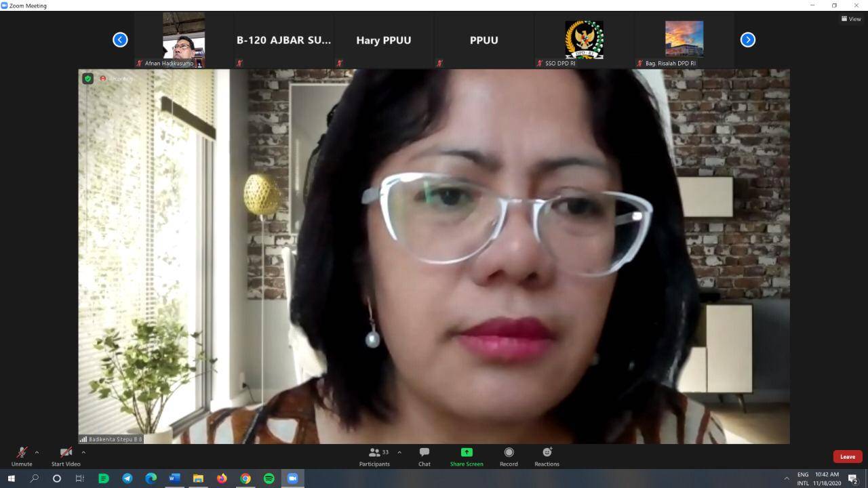
Task: Show next participants with right arrow
Action: [x=747, y=40]
